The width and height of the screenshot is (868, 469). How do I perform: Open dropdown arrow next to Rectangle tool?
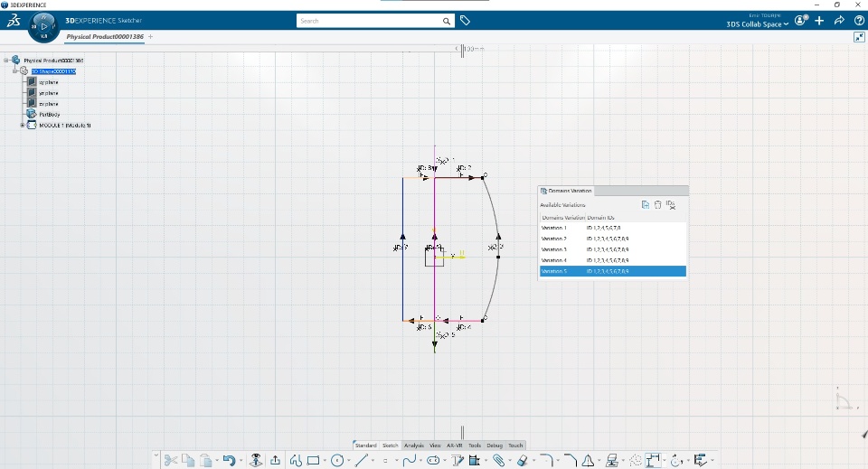(x=325, y=460)
